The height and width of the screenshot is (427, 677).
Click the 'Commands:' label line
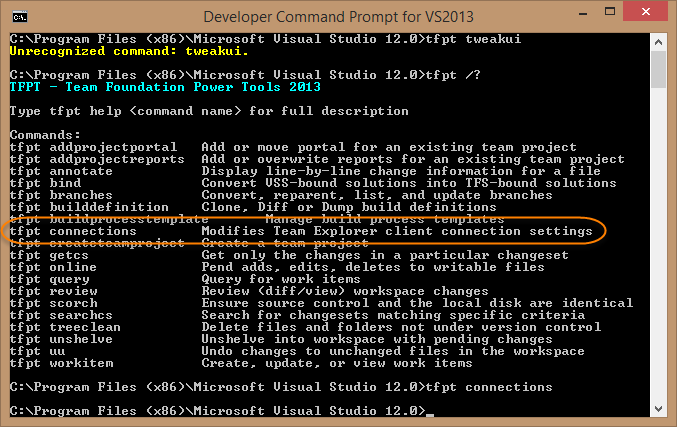tap(45, 135)
